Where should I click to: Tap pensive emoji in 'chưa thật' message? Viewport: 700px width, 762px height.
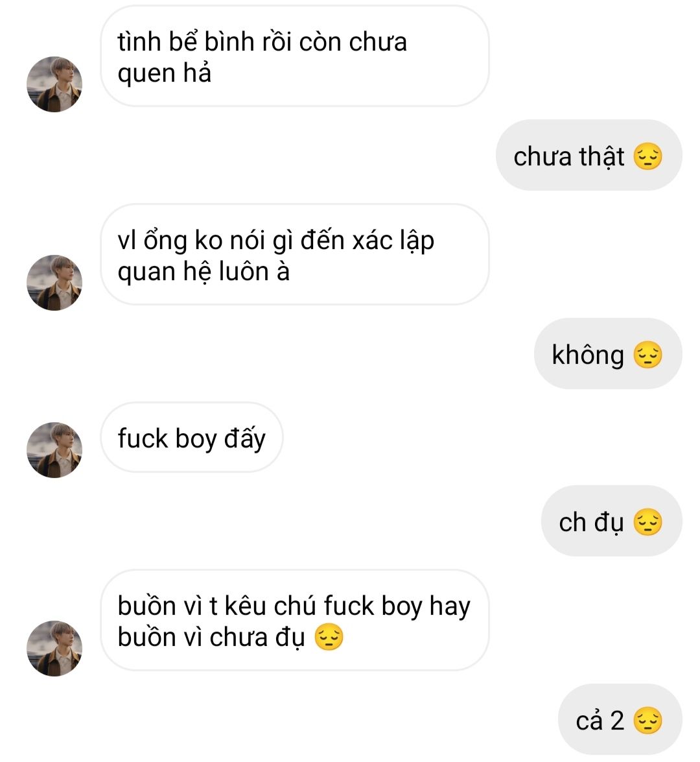(648, 156)
